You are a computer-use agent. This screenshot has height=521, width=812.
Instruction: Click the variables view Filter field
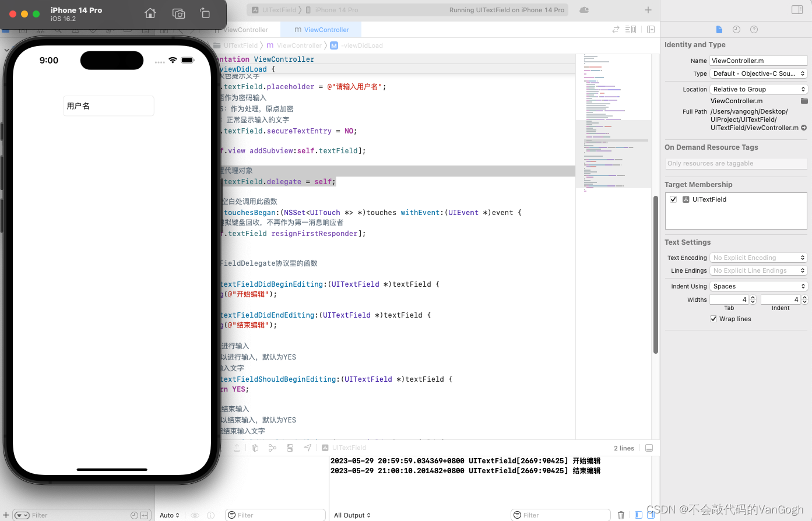click(x=275, y=515)
